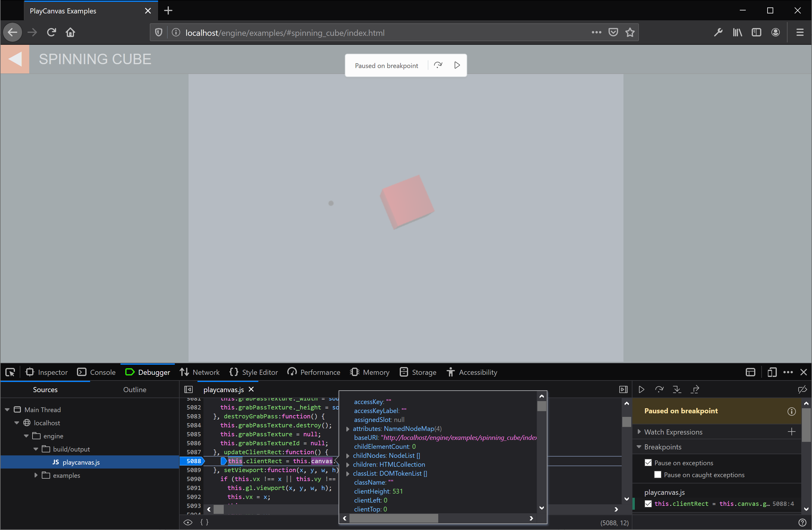Screen dimensions: 812x530
Task: Expand the attributes NamedNodeMap entry
Action: point(348,429)
